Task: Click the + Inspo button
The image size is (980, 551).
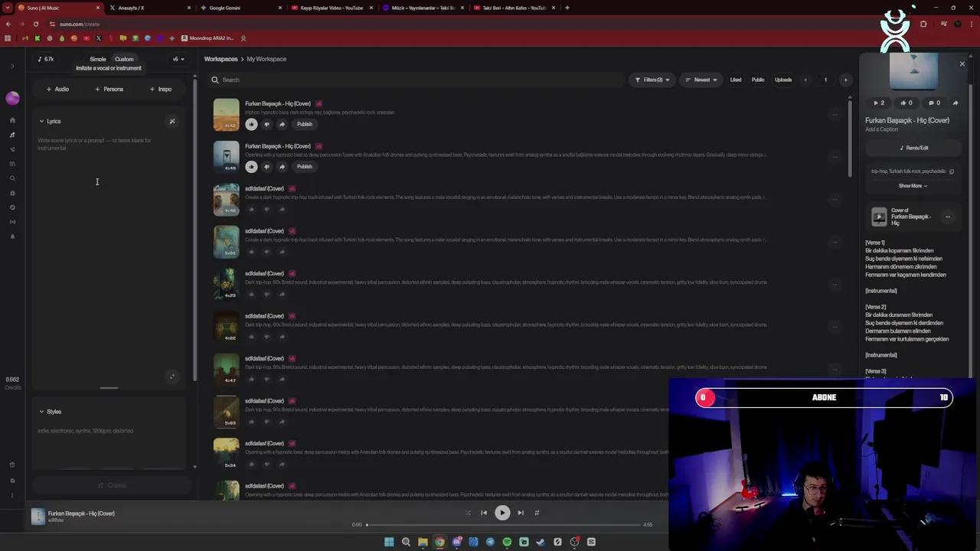Action: [x=161, y=89]
